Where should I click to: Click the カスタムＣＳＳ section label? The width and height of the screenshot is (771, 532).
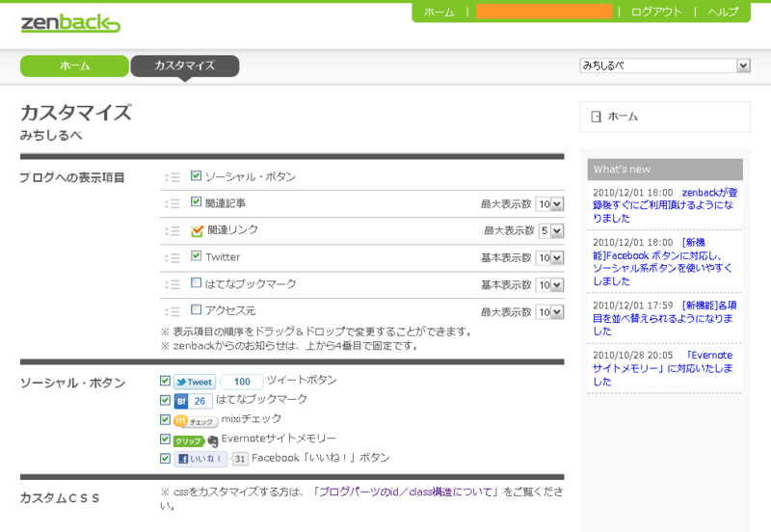(60, 498)
